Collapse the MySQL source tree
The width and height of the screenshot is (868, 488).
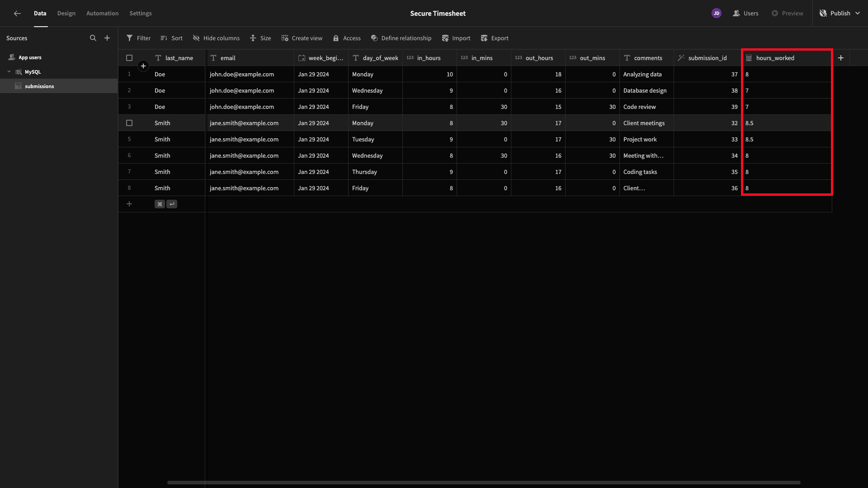tap(9, 71)
